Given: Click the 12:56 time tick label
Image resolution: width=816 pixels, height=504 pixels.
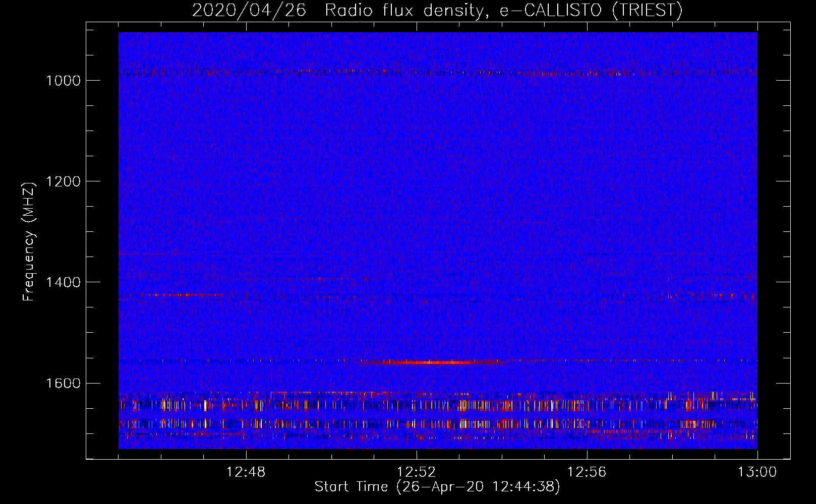Looking at the screenshot, I should (587, 472).
